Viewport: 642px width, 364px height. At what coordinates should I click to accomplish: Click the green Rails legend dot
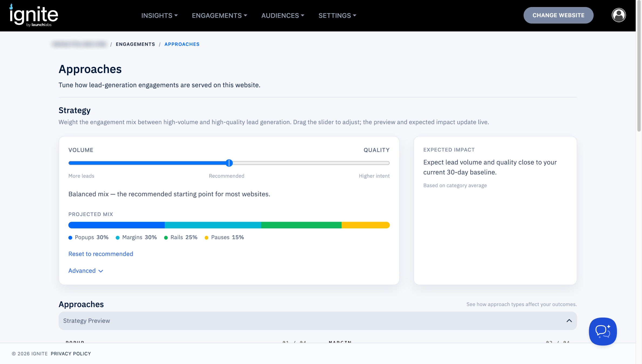coord(166,238)
